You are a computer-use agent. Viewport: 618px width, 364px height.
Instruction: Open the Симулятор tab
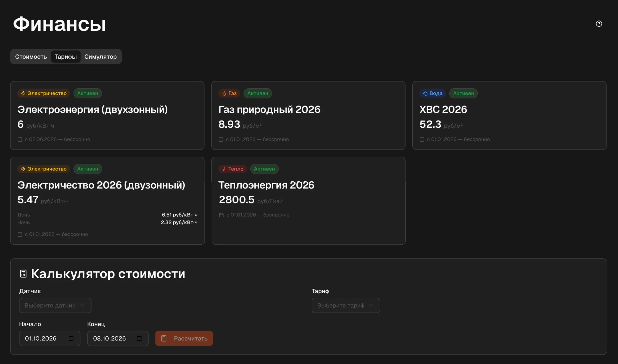pyautogui.click(x=101, y=57)
